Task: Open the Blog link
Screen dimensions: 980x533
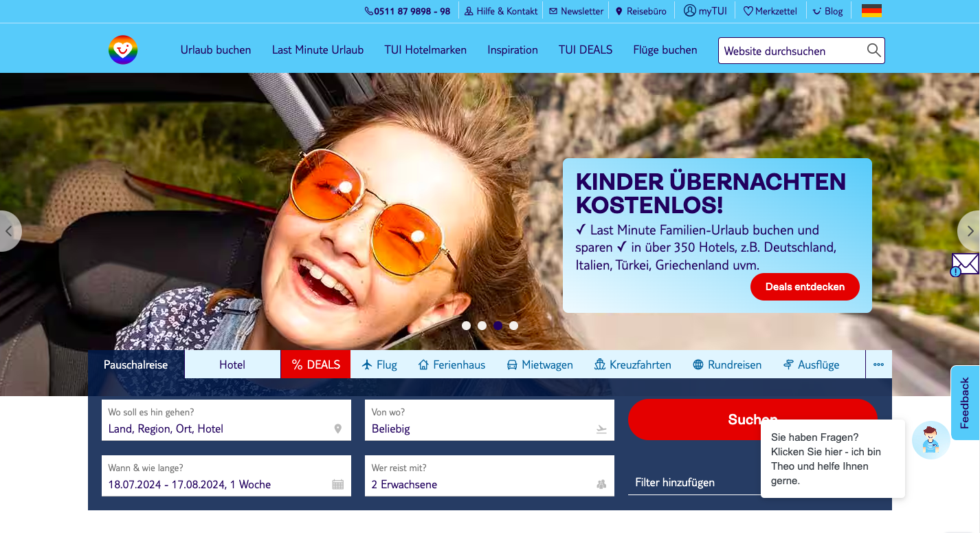Action: (x=827, y=11)
